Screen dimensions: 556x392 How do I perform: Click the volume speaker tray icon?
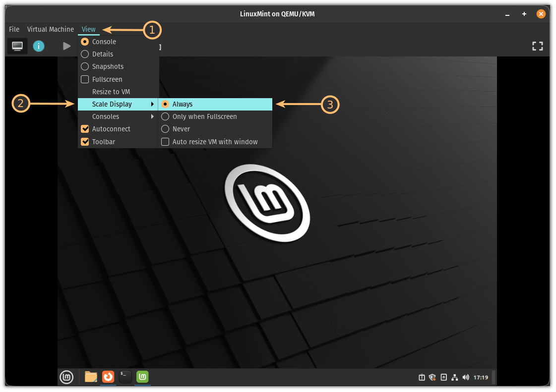pyautogui.click(x=465, y=377)
